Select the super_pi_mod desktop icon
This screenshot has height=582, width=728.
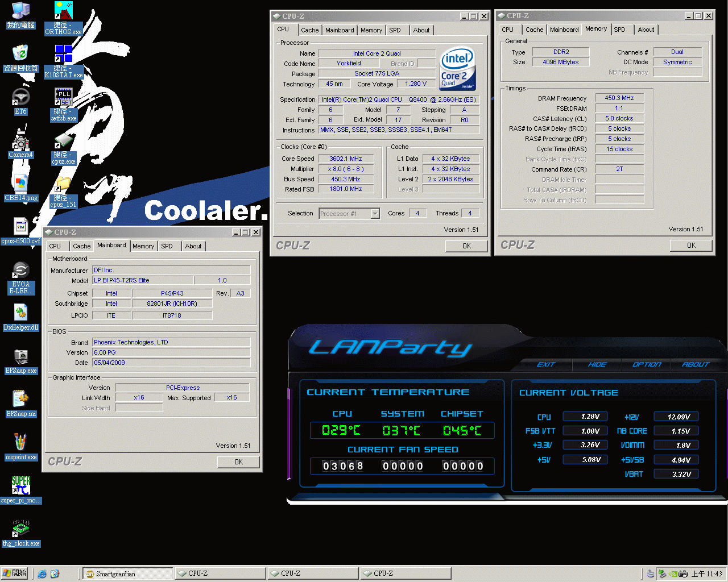click(21, 490)
